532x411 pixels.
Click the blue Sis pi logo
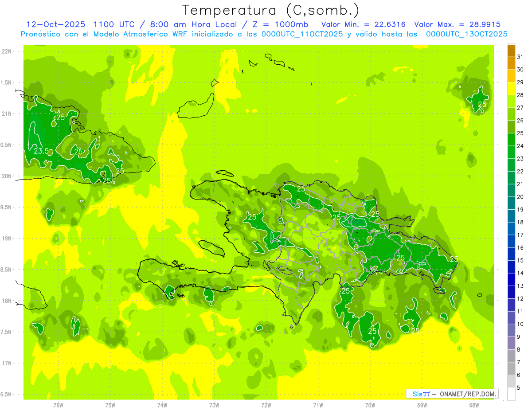[x=421, y=394]
